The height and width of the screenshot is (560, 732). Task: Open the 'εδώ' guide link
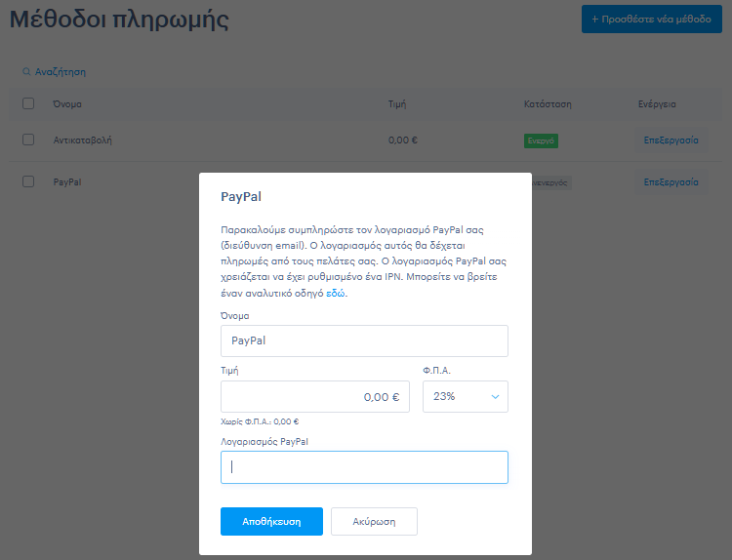(335, 293)
